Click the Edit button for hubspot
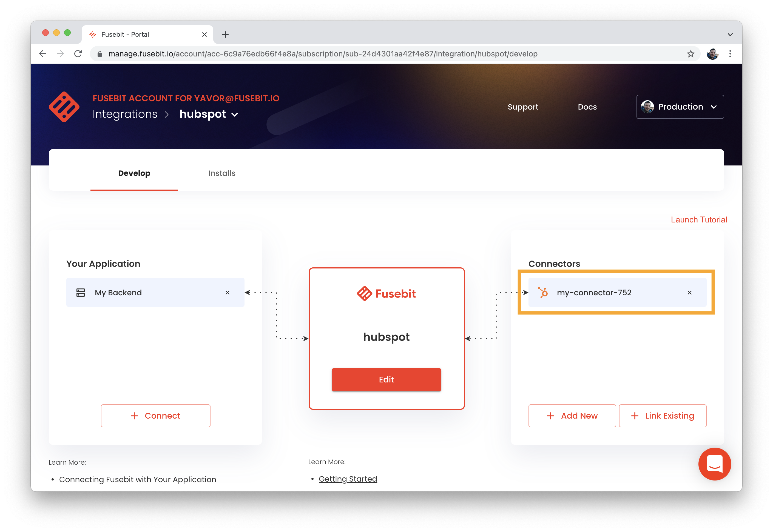Image resolution: width=773 pixels, height=532 pixels. tap(386, 379)
